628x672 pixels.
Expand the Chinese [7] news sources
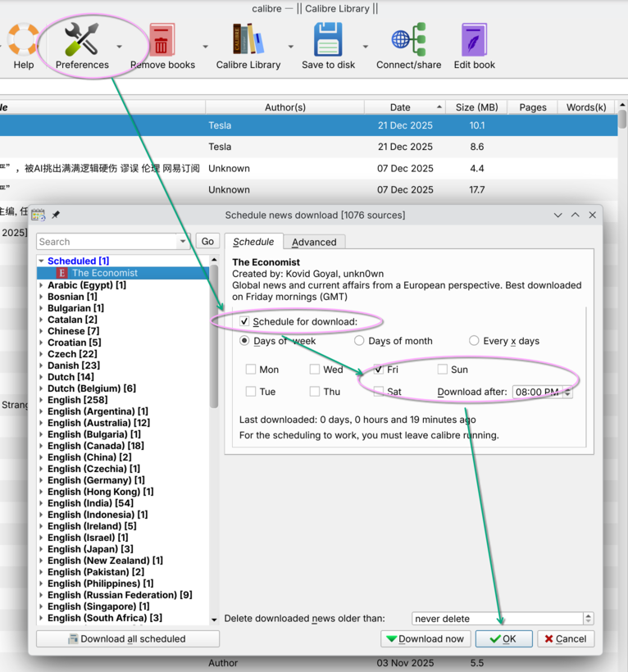coord(41,331)
